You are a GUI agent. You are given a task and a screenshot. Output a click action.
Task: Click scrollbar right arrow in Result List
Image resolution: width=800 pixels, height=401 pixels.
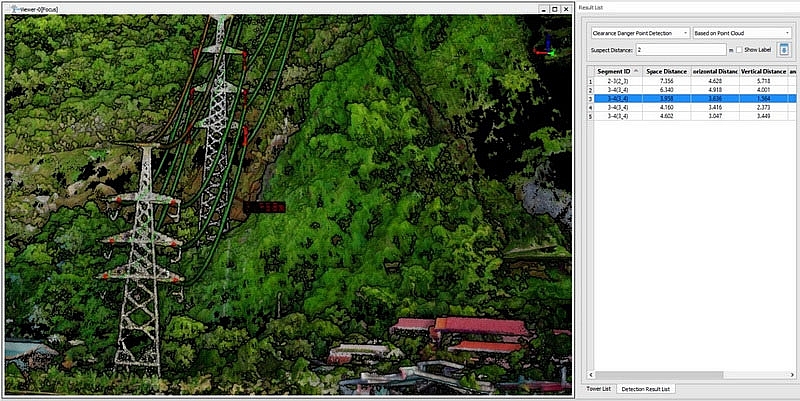click(x=793, y=375)
